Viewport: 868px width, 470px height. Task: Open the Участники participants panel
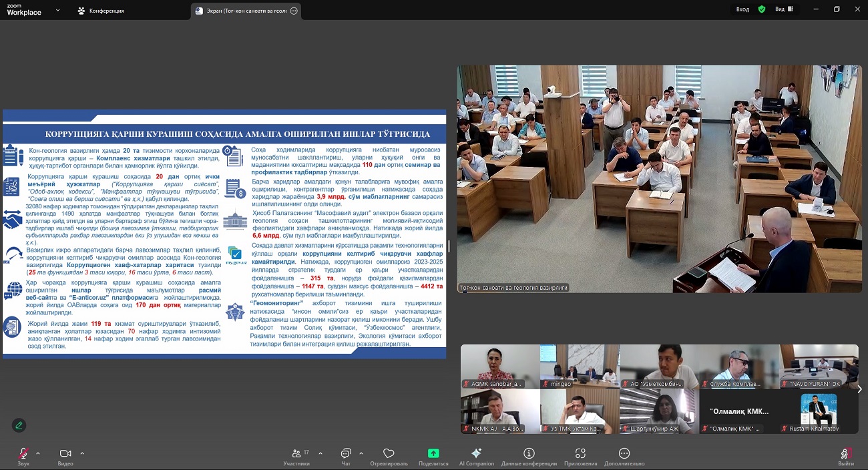[296, 455]
